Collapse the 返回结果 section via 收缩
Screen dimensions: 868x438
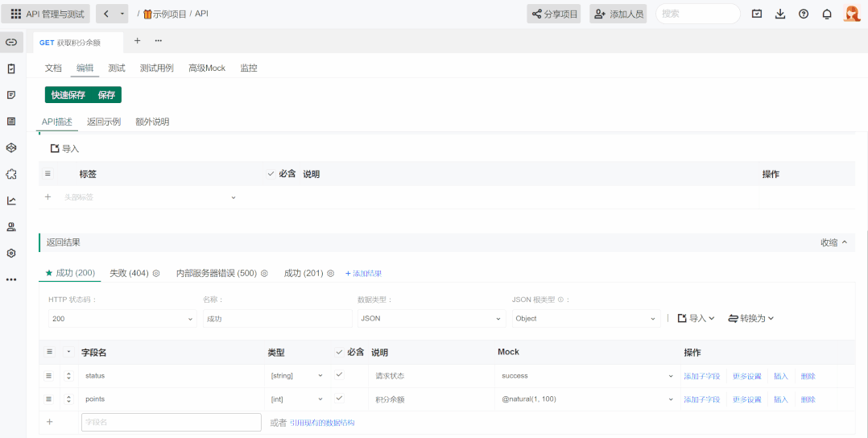point(833,242)
